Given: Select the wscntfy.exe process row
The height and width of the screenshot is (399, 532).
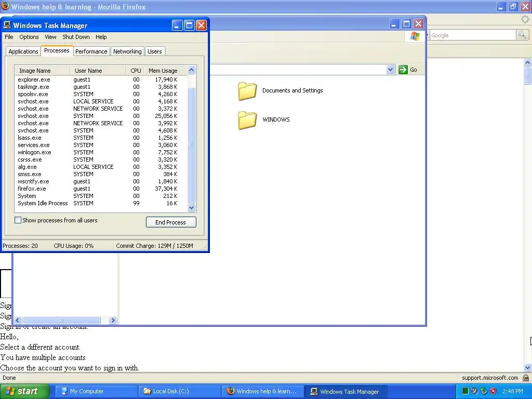Looking at the screenshot, I should [101, 181].
